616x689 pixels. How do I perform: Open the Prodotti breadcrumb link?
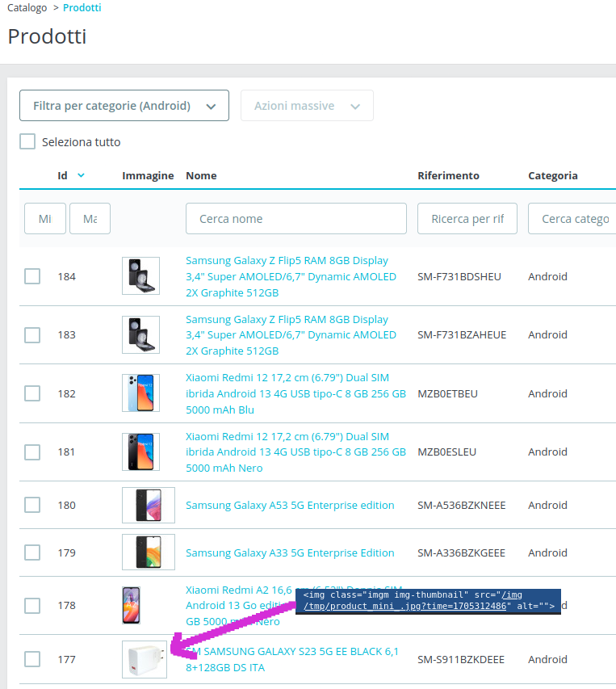(x=82, y=7)
